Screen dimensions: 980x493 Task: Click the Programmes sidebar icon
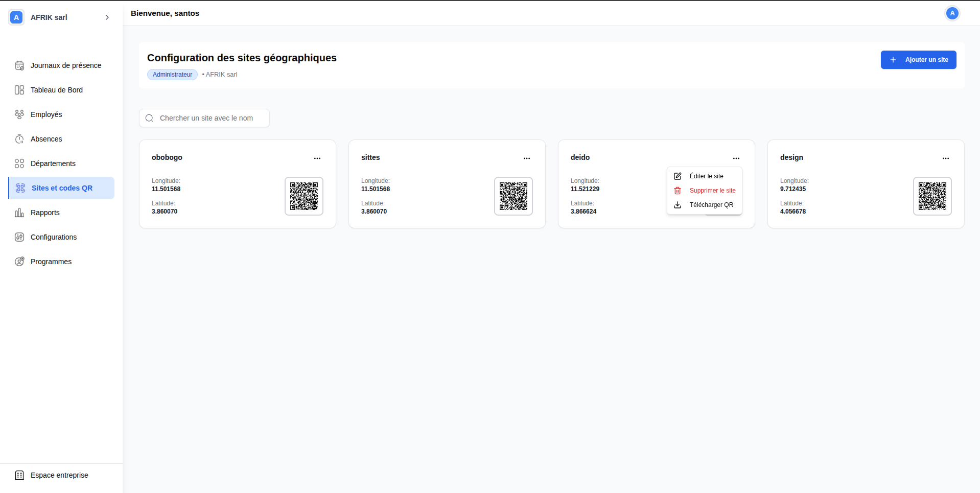[x=19, y=261]
